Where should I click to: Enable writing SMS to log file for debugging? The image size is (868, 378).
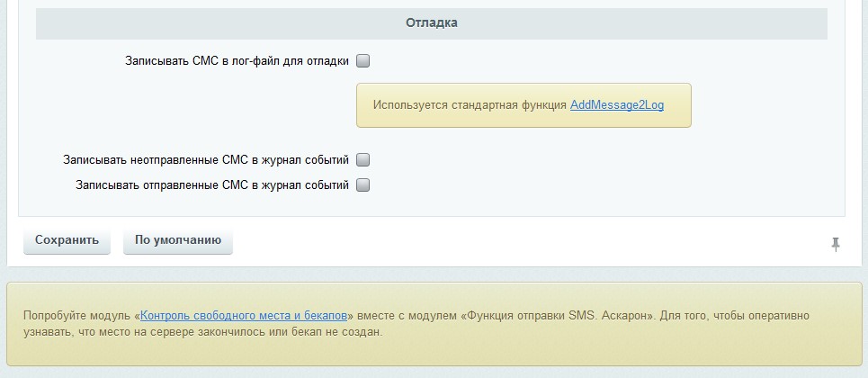point(363,61)
